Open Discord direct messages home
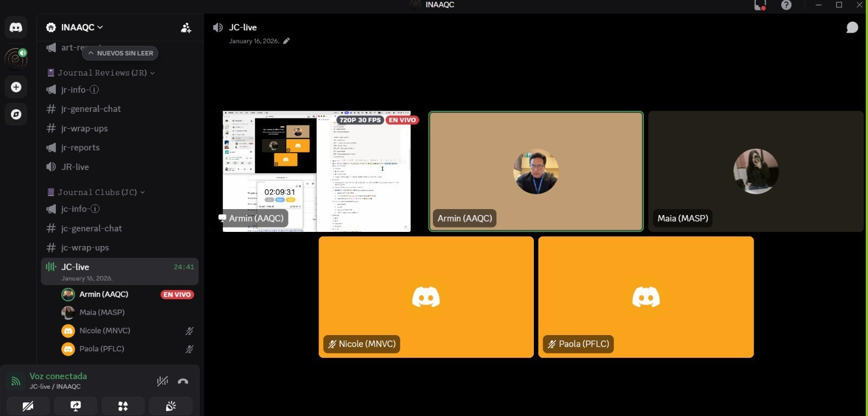 pos(16,27)
